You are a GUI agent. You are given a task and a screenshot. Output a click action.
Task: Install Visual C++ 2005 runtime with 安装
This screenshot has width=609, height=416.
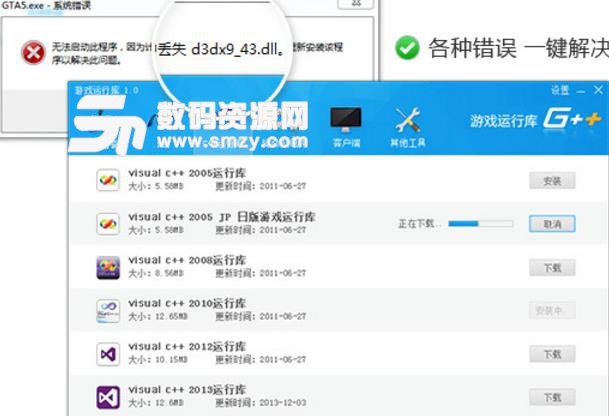[552, 181]
